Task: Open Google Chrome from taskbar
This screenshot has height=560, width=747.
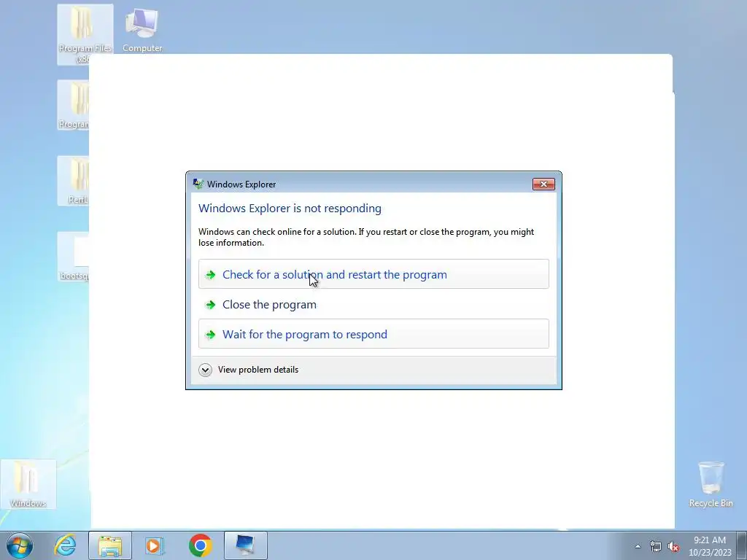Action: pyautogui.click(x=200, y=545)
